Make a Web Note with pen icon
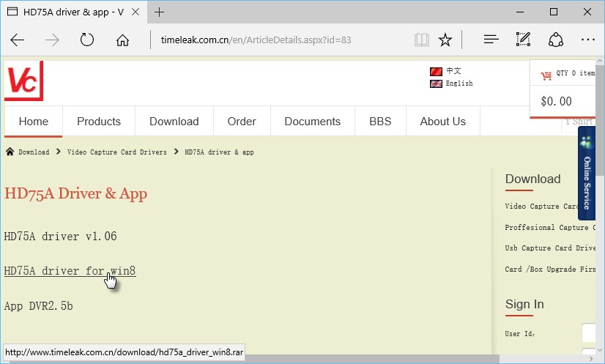Image resolution: width=605 pixels, height=364 pixels. [x=523, y=40]
